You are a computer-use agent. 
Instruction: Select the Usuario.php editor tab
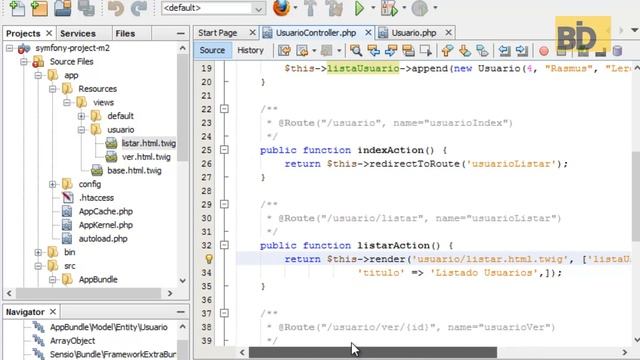[x=414, y=33]
